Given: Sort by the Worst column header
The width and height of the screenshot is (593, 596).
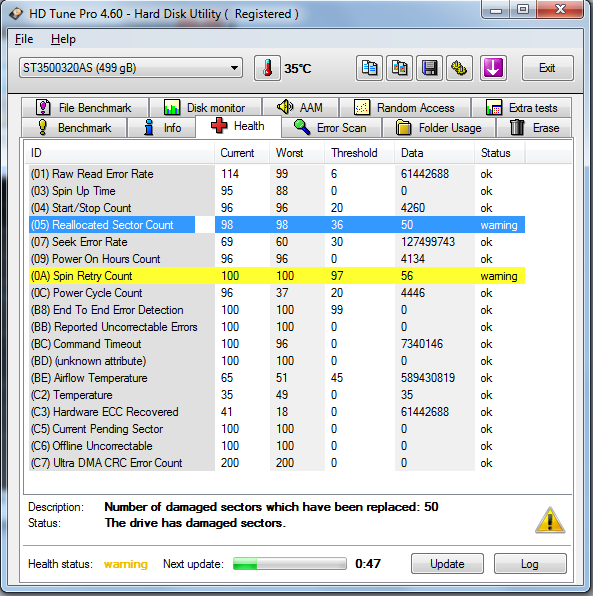Looking at the screenshot, I should click(297, 153).
